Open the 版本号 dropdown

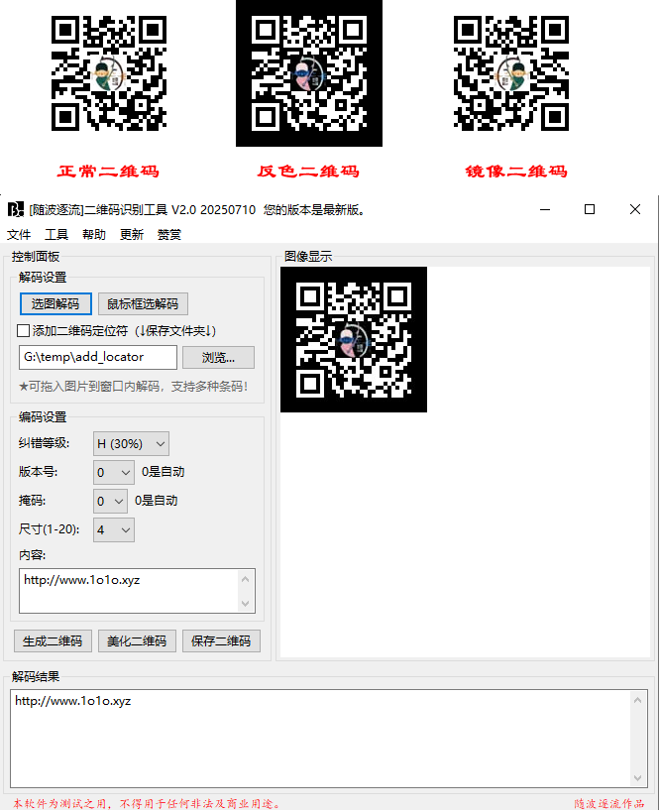click(114, 472)
